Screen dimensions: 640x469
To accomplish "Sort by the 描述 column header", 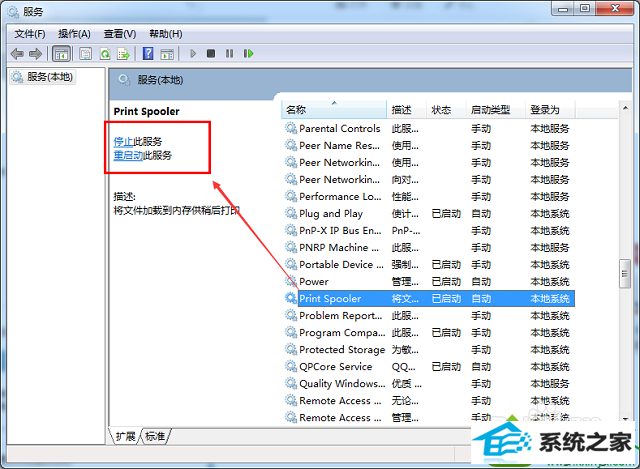I will coord(406,109).
